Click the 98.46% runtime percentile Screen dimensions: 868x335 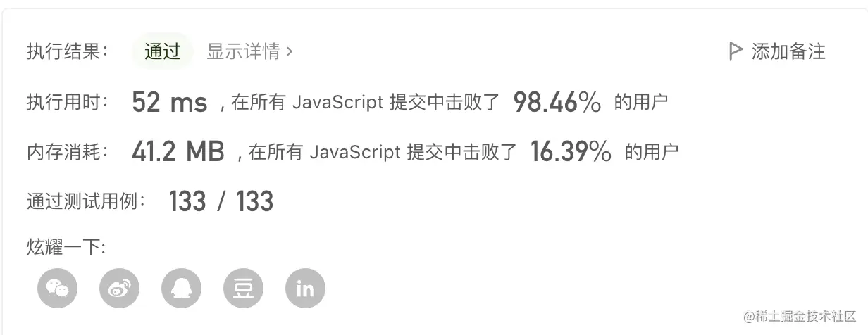(x=557, y=103)
